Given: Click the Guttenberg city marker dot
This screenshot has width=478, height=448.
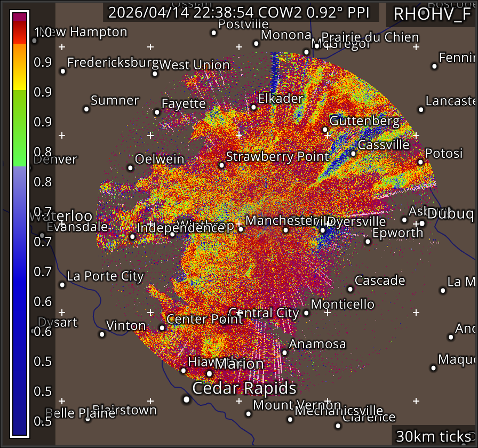Looking at the screenshot, I should [325, 129].
